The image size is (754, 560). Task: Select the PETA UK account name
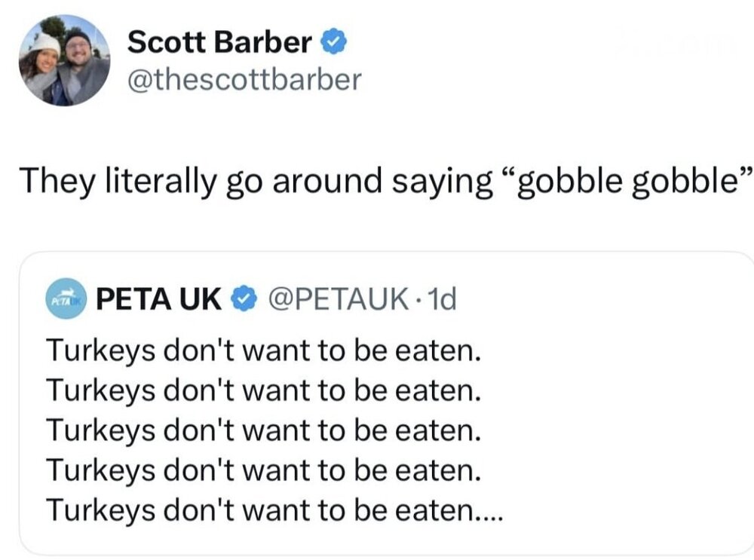coord(160,300)
